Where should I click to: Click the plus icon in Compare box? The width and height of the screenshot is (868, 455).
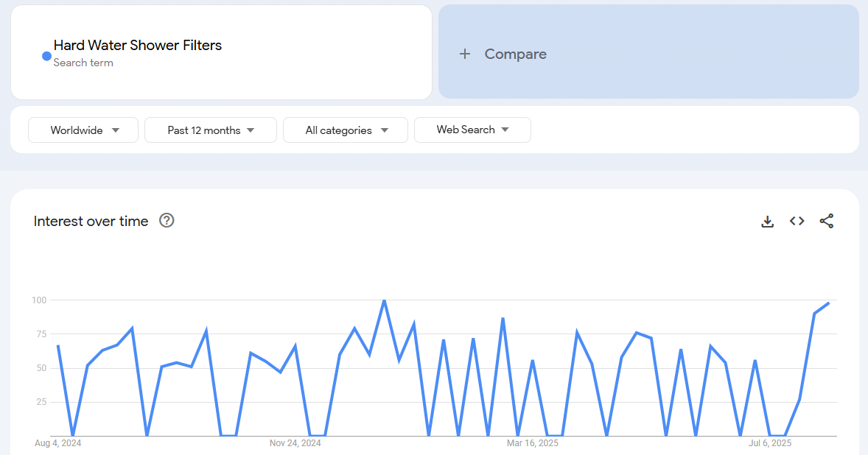(x=464, y=54)
